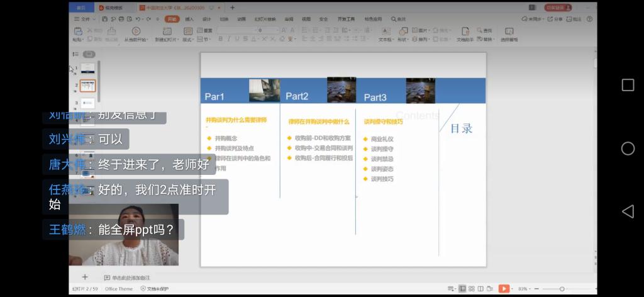Image resolution: width=644 pixels, height=297 pixels.
Task: Start slideshow from current slide icon
Action: [136, 31]
